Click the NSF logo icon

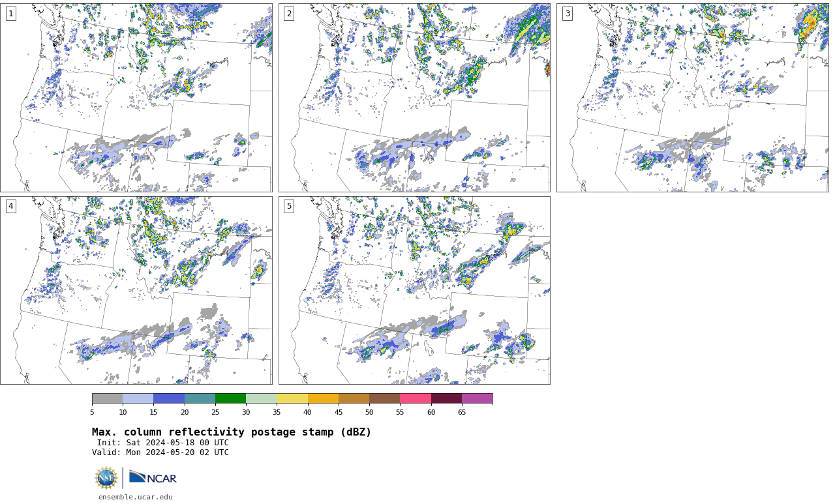pyautogui.click(x=106, y=478)
